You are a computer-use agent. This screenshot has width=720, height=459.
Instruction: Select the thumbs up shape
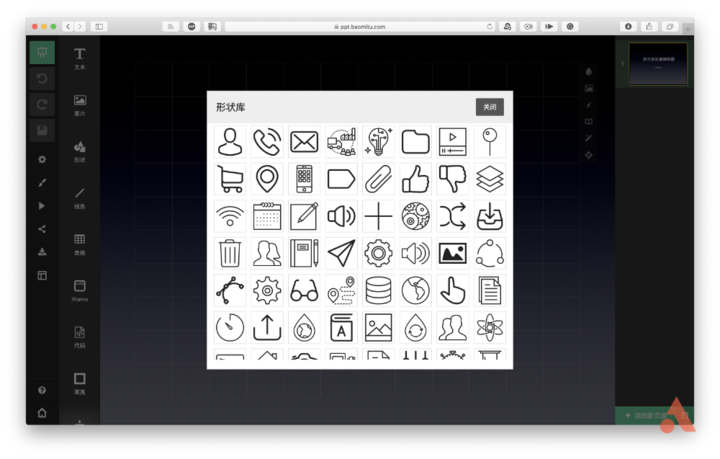pyautogui.click(x=416, y=179)
